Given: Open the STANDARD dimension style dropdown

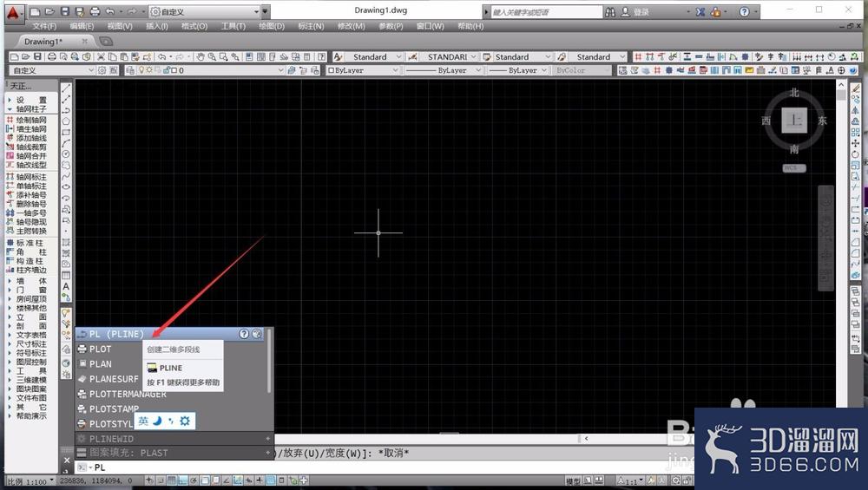Looking at the screenshot, I should click(473, 56).
